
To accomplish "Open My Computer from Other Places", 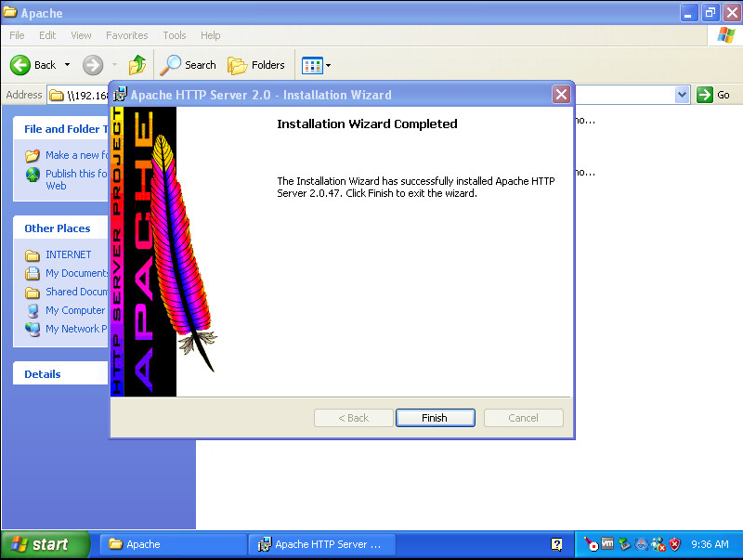I will [75, 310].
